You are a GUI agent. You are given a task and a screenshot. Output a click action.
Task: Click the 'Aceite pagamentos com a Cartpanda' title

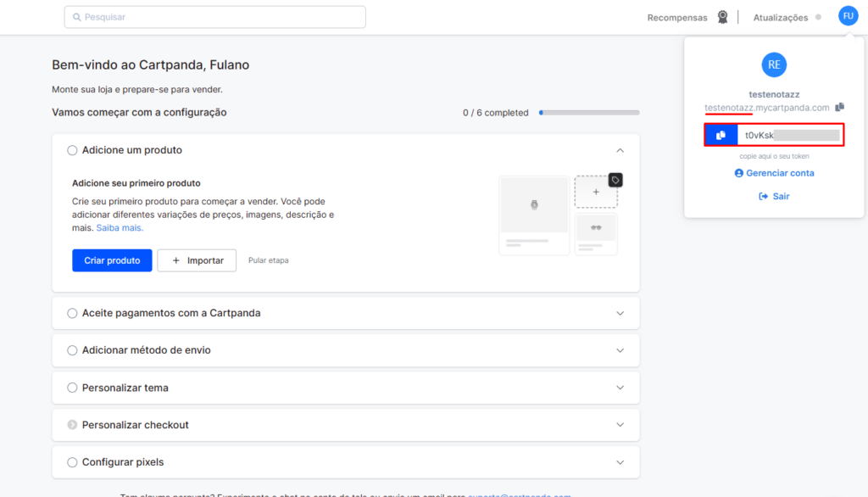[x=171, y=313]
